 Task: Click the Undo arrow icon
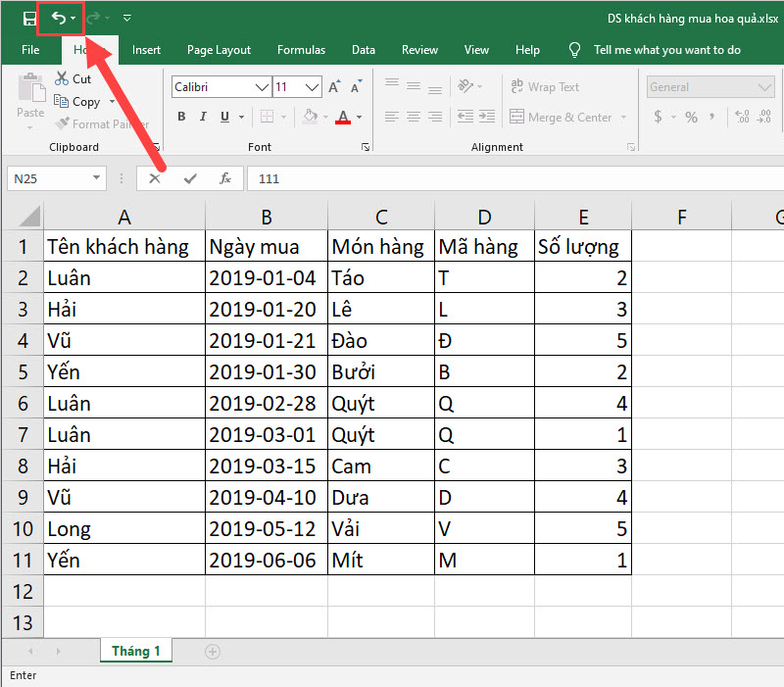(x=58, y=18)
